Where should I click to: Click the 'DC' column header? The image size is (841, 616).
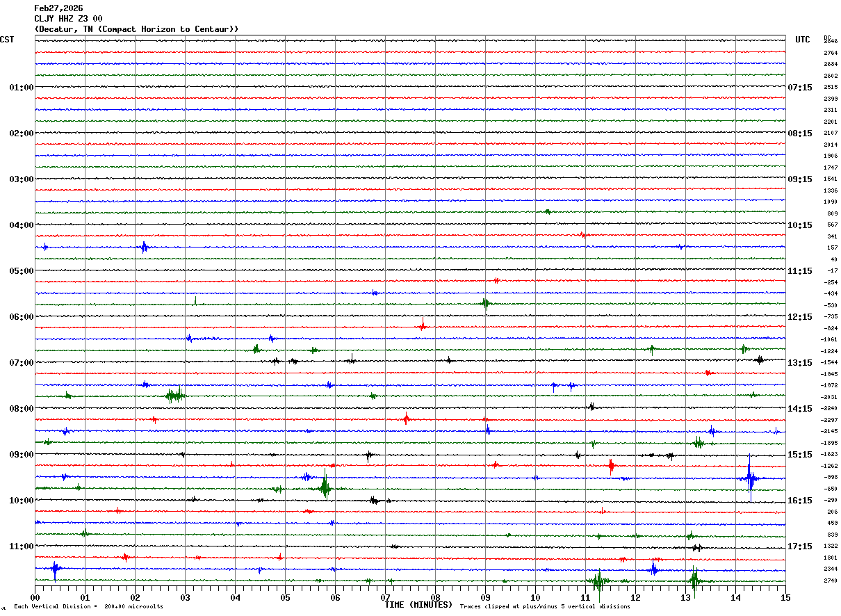point(827,38)
